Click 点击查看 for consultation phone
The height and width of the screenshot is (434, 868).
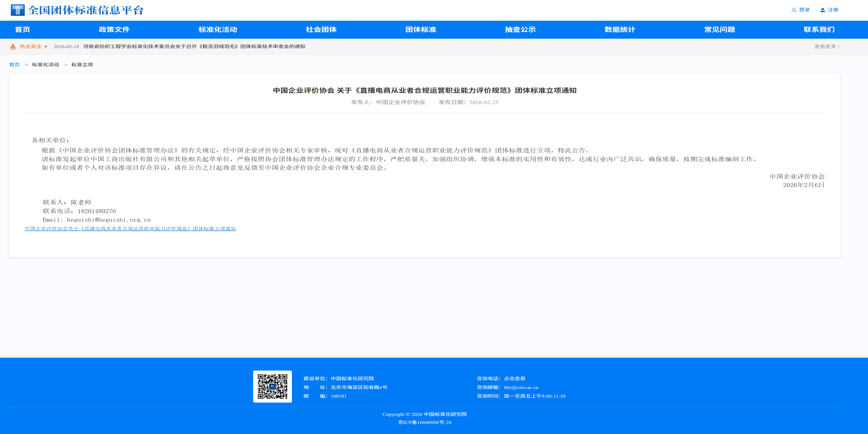[514, 379]
